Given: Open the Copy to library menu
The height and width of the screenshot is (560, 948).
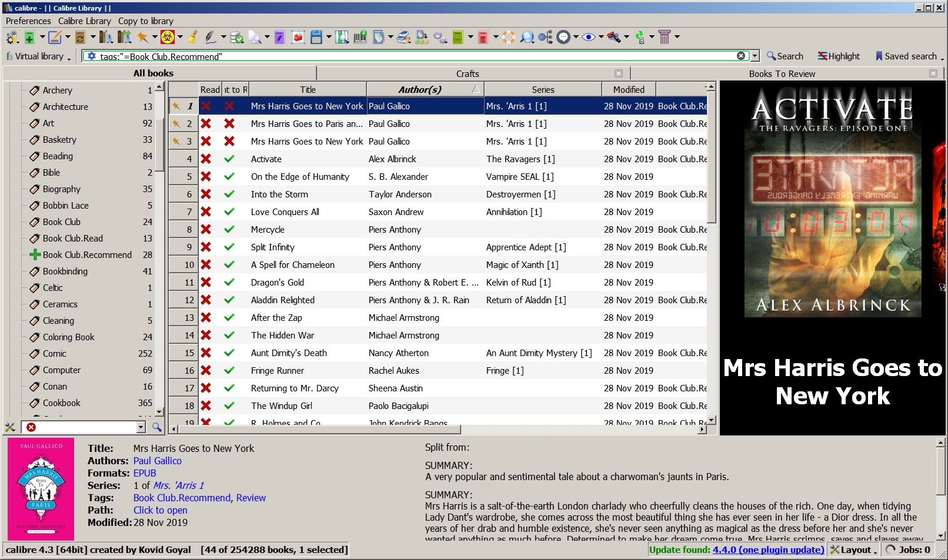Looking at the screenshot, I should (x=146, y=21).
